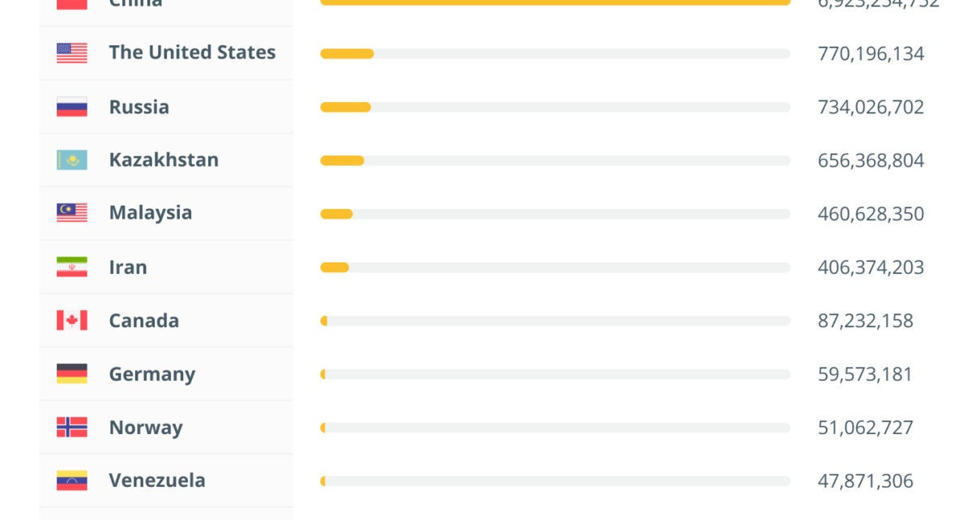Select The United States country label
Screen dimensions: 980x520
tap(192, 53)
